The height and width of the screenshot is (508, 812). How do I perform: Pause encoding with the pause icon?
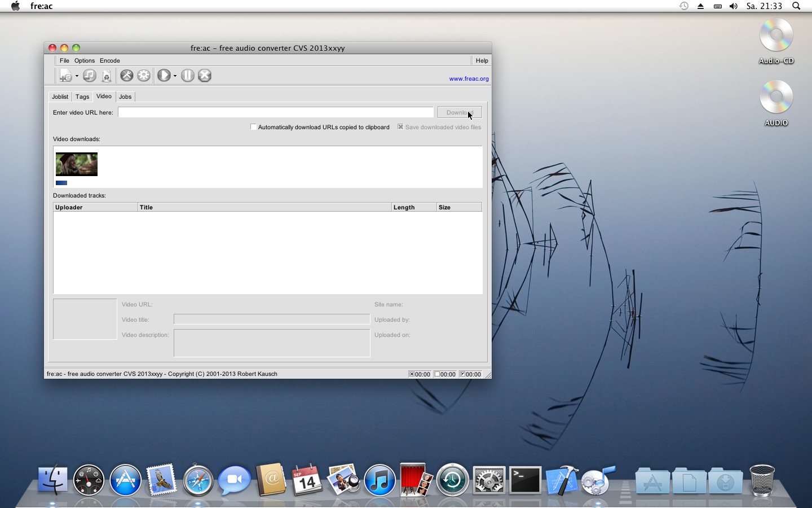[x=188, y=76]
